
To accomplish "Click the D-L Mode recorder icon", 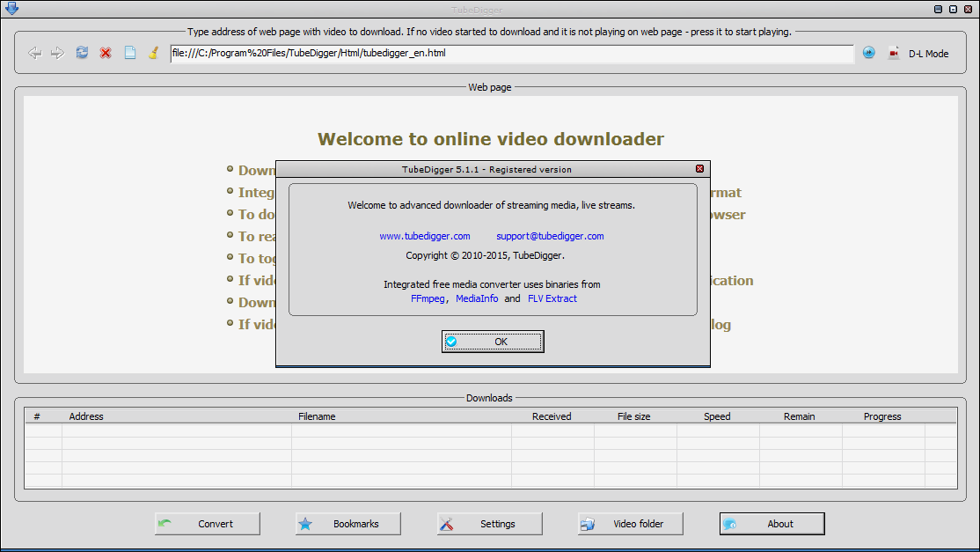I will click(x=894, y=53).
